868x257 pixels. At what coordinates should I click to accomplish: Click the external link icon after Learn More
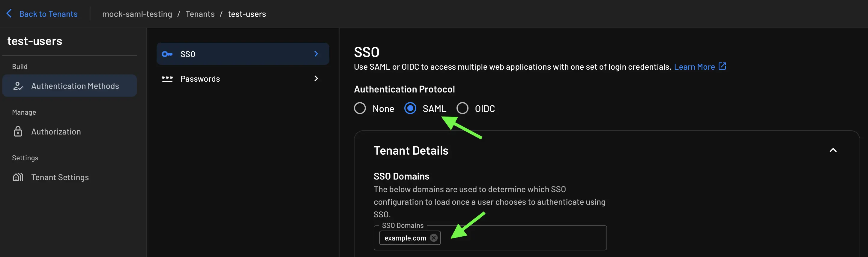(722, 66)
